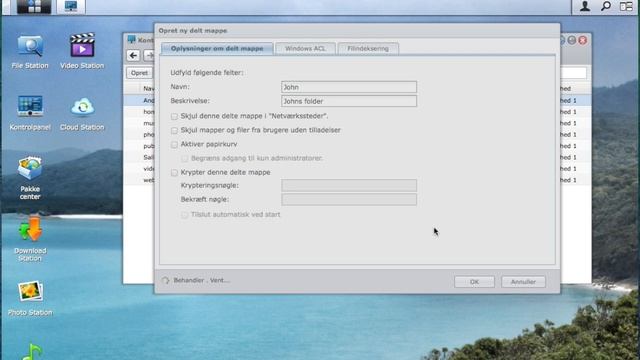Viewport: 640px width, 360px height.
Task: Click into the Navn field
Action: tap(349, 87)
